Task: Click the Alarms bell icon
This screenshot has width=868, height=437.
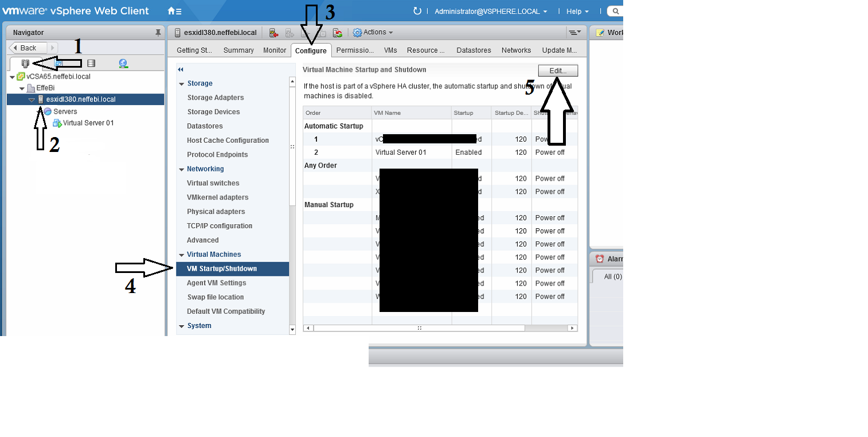Action: point(600,259)
